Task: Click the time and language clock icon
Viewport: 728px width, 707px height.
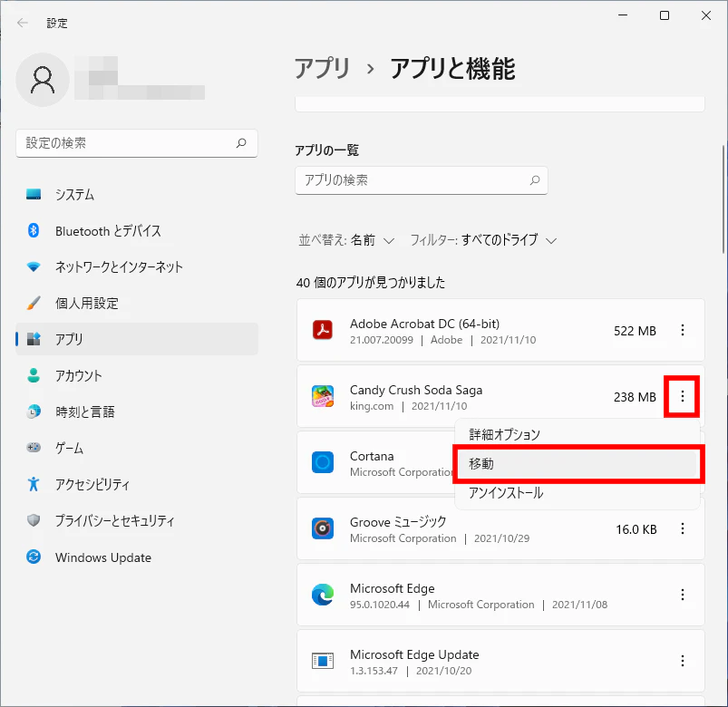Action: (34, 412)
